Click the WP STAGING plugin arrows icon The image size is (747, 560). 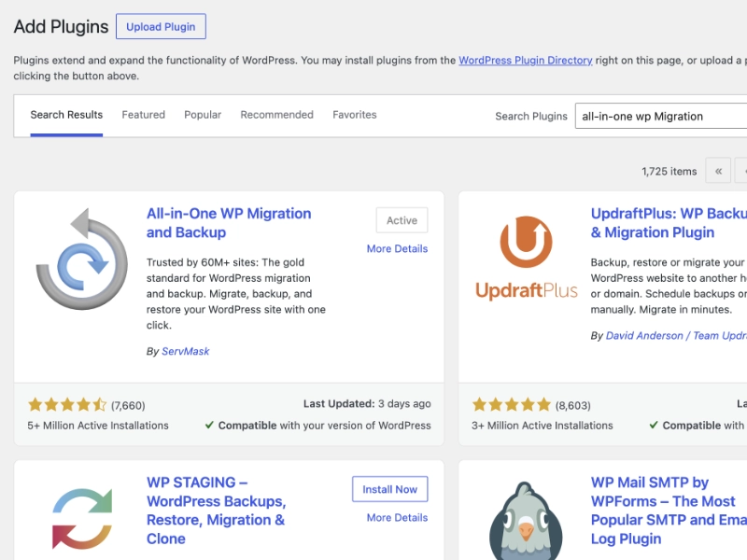[82, 519]
